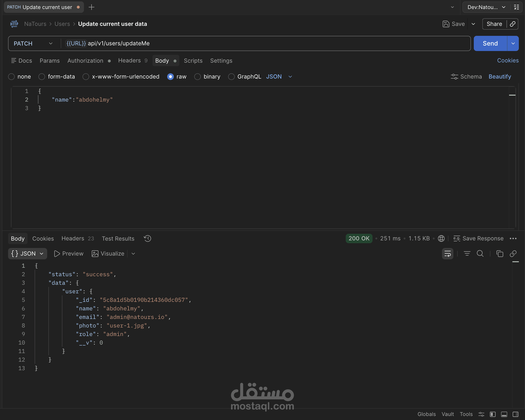The height and width of the screenshot is (420, 525).
Task: Open response history clock icon
Action: click(147, 238)
